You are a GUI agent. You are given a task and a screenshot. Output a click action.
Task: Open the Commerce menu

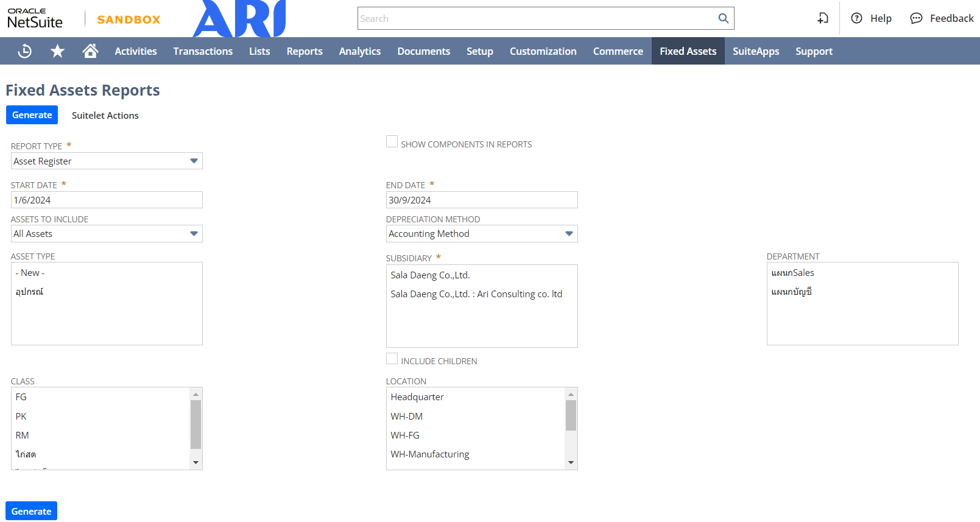click(x=618, y=51)
